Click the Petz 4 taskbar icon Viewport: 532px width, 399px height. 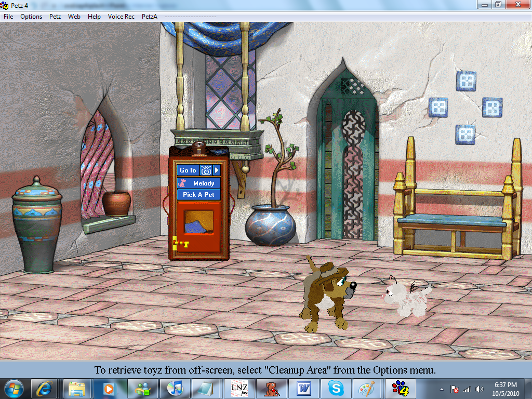point(401,389)
